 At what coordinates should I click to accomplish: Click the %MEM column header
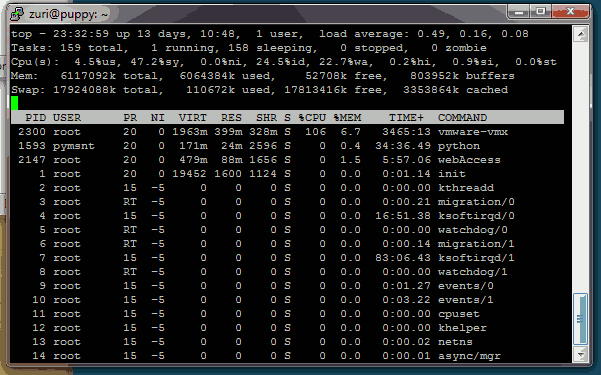[347, 118]
